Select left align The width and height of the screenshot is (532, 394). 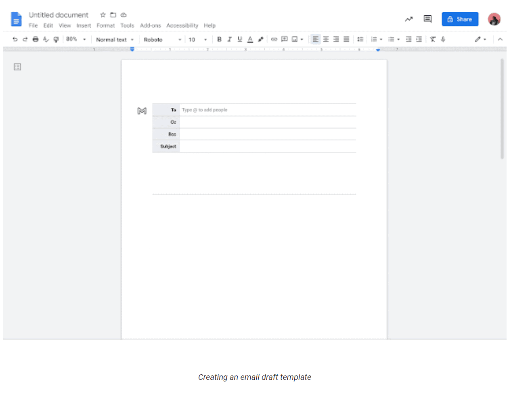(x=315, y=39)
